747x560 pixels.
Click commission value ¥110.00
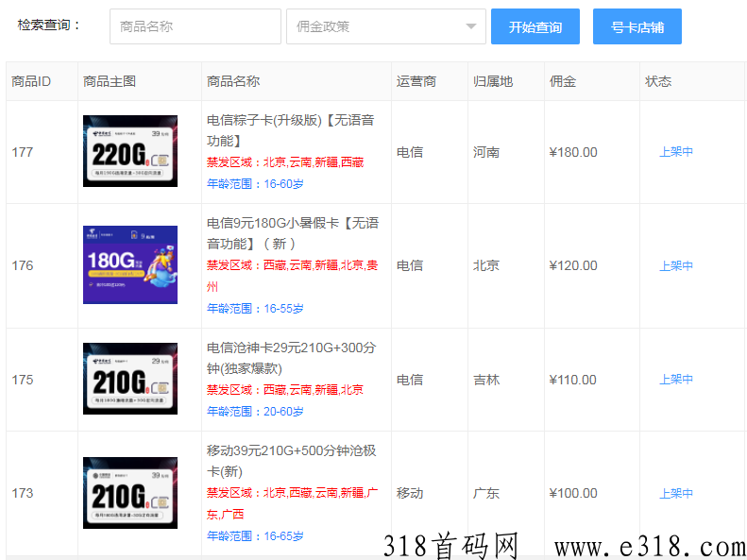(572, 380)
